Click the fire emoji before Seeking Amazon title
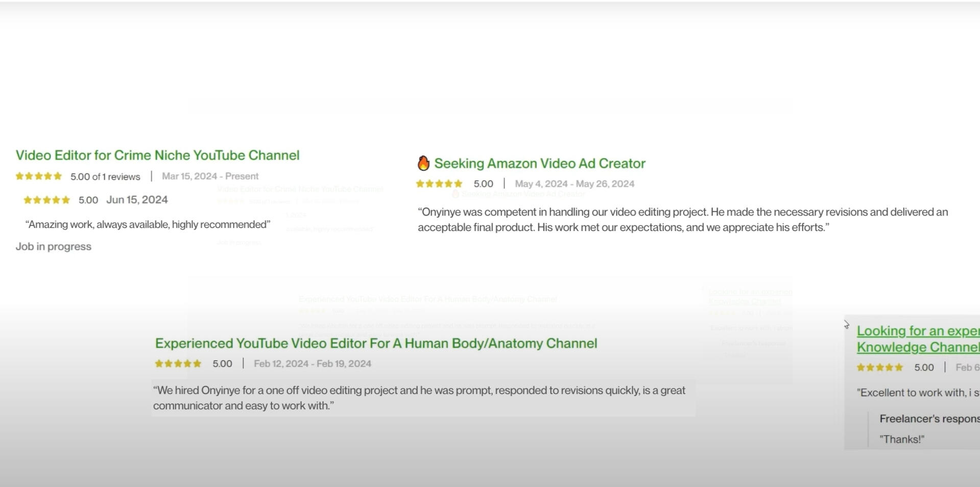This screenshot has width=980, height=487. click(x=423, y=164)
